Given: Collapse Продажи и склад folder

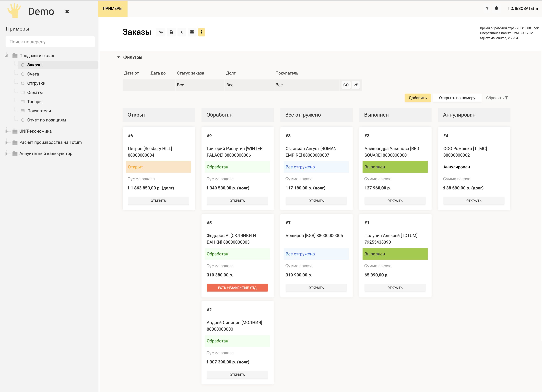Looking at the screenshot, I should pos(6,56).
